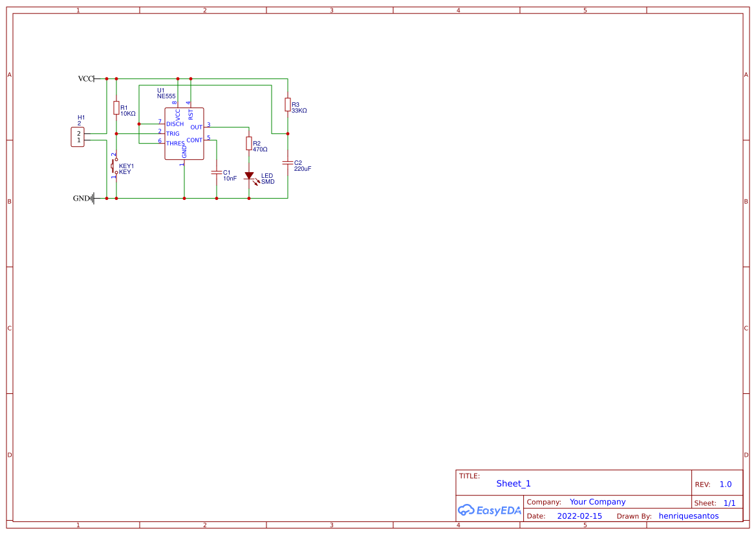756x535 pixels.
Task: Click the TRIG pin label on U1
Action: click(x=173, y=133)
